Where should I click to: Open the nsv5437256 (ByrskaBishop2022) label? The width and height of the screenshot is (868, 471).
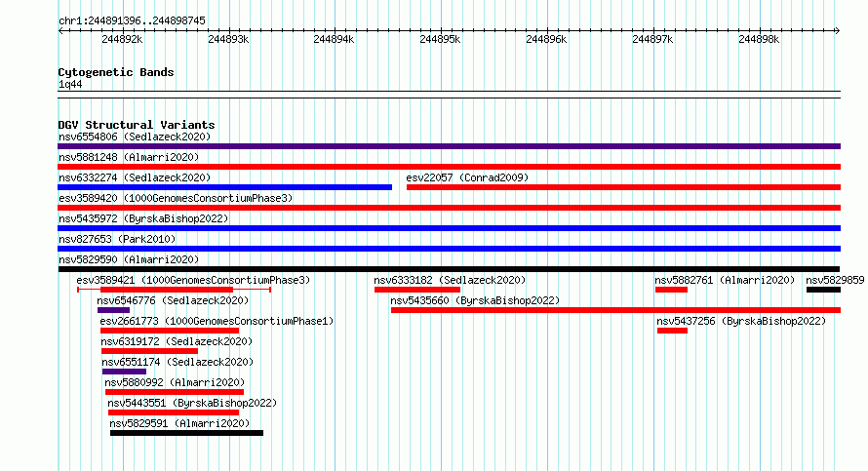(x=741, y=321)
